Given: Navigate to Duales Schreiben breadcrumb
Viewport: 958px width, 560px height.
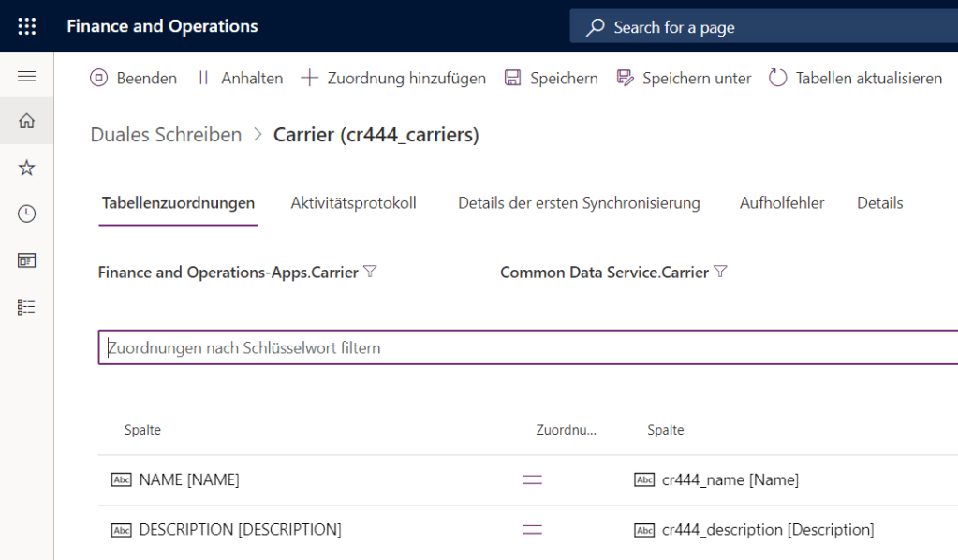Looking at the screenshot, I should click(x=166, y=135).
